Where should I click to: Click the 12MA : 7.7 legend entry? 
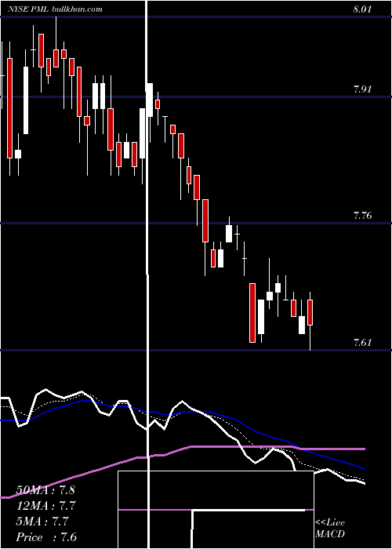click(x=46, y=506)
